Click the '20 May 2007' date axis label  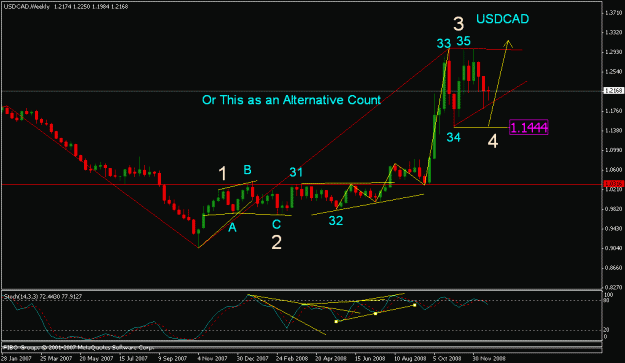[x=96, y=358]
